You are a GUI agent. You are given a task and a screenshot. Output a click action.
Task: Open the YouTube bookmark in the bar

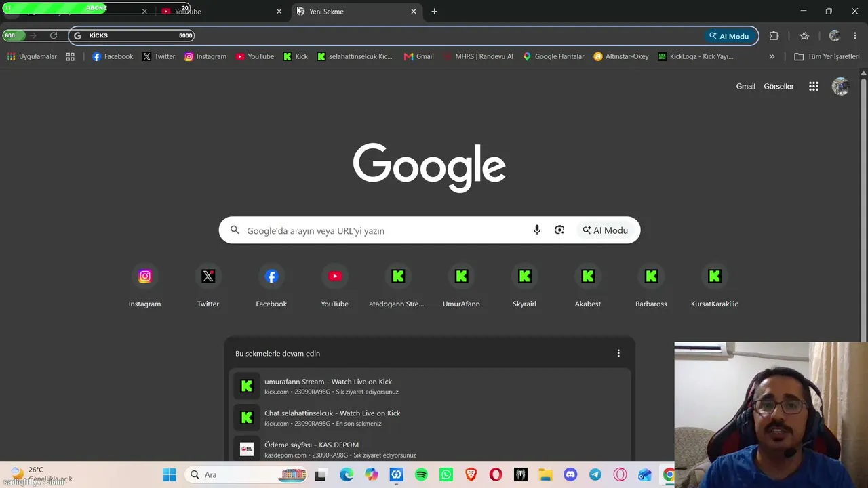tap(255, 56)
